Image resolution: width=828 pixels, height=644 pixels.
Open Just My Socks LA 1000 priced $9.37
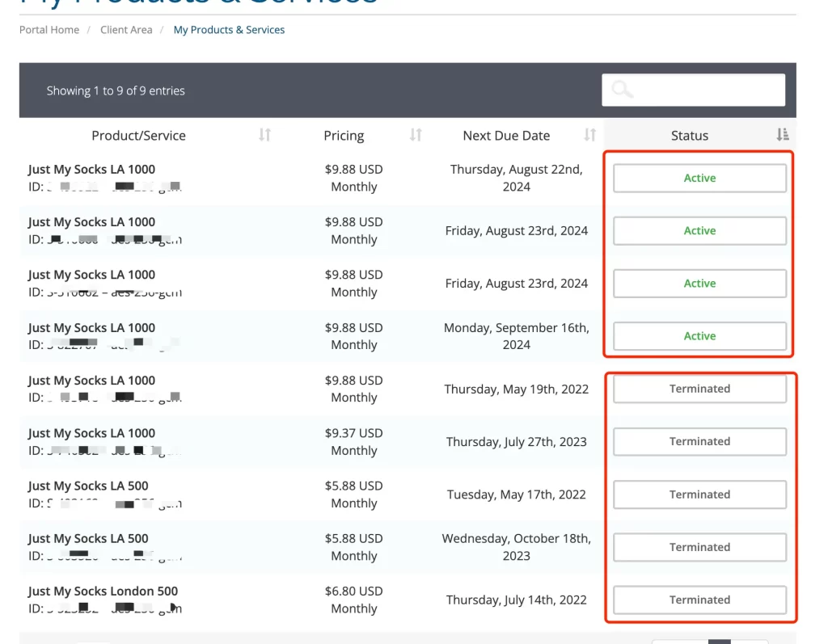(92, 433)
